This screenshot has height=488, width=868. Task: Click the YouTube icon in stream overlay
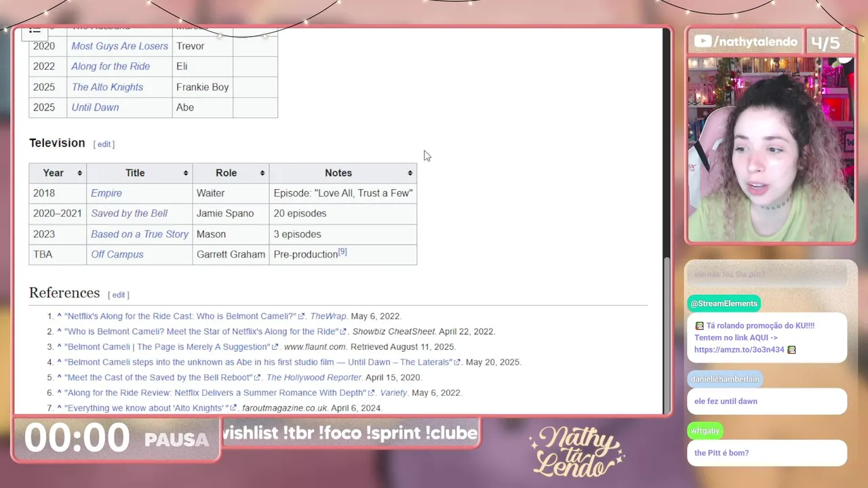pos(703,42)
